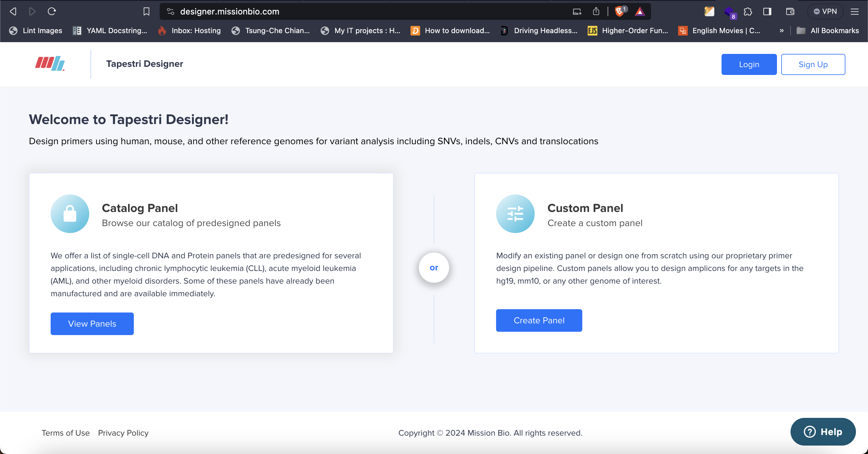Open the Privacy Policy link
The image size is (868, 454).
pos(123,433)
